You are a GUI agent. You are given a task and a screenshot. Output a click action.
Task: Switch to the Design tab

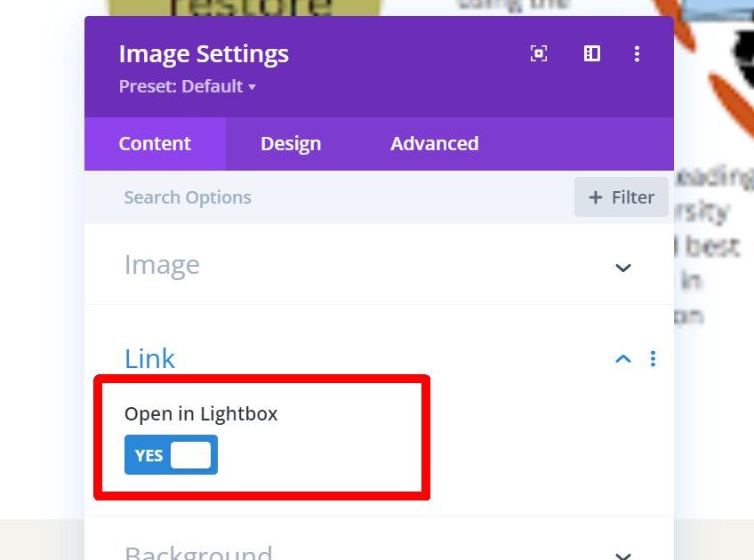click(x=291, y=144)
